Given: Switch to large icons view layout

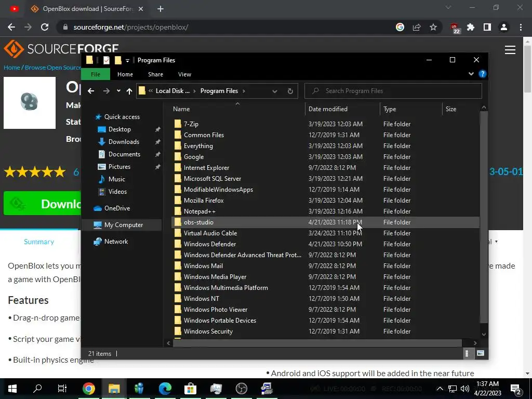Looking at the screenshot, I should point(481,353).
